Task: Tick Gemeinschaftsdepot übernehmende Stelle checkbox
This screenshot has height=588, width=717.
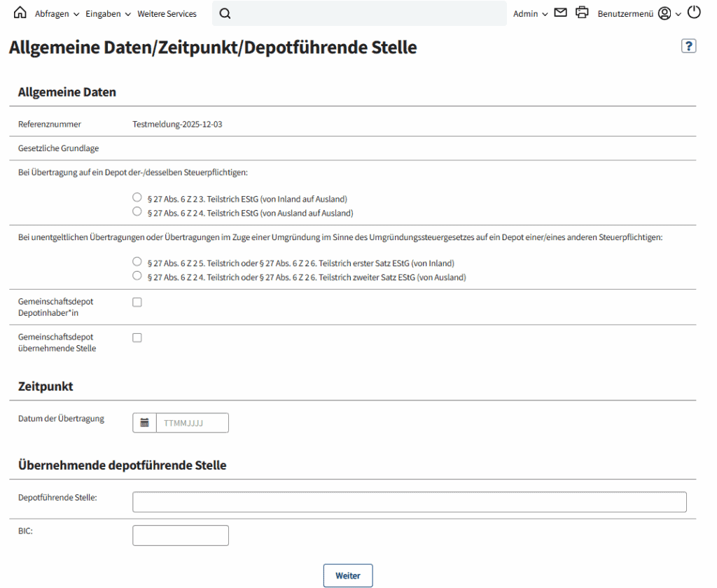Action: tap(137, 337)
